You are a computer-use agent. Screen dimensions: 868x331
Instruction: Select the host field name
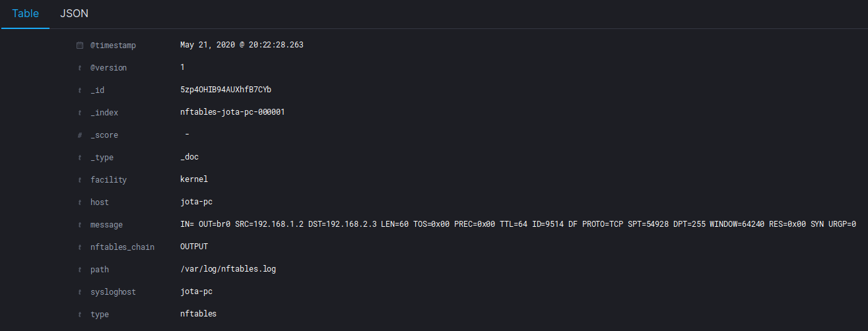(100, 202)
